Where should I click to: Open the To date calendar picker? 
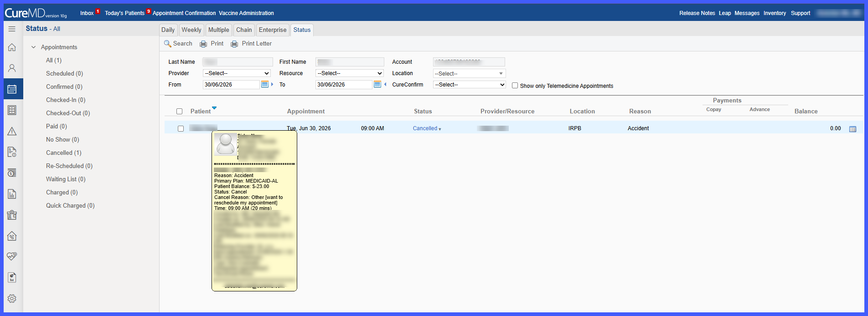point(377,84)
